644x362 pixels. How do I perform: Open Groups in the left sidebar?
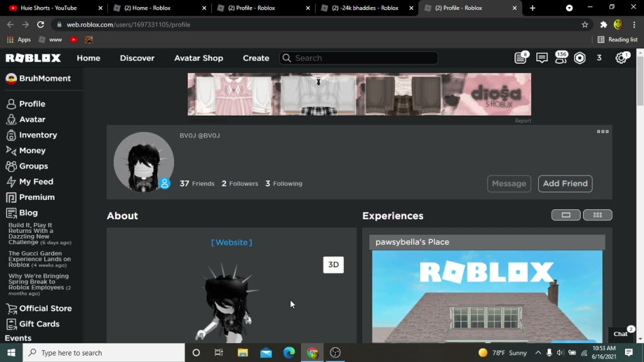click(27, 166)
